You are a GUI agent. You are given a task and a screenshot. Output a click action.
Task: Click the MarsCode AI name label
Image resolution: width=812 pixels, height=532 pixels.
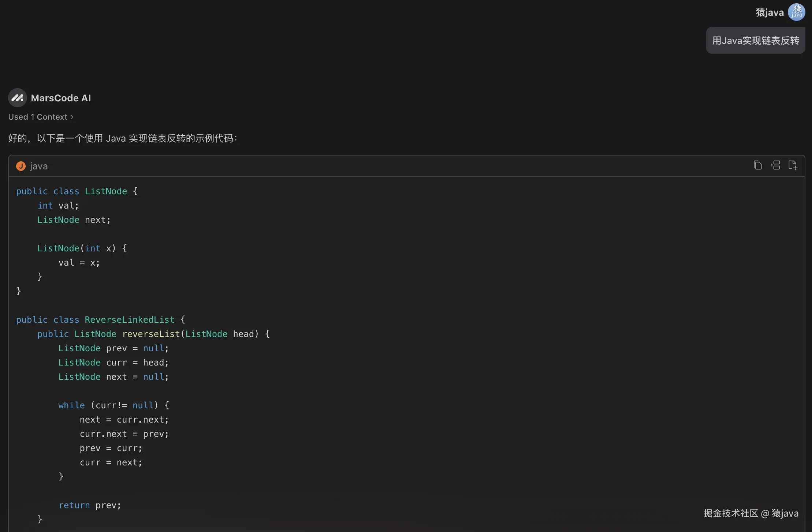click(x=61, y=98)
